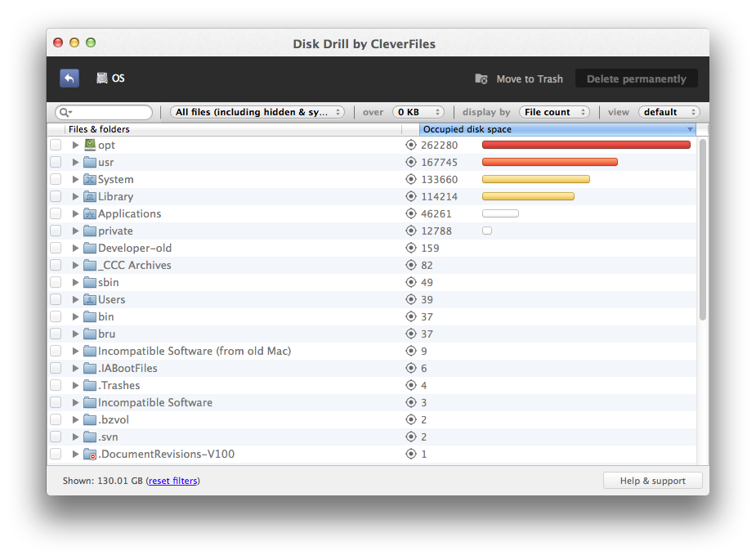Click the vertical scrollbar thumb
The height and width of the screenshot is (560, 756).
pos(703,230)
